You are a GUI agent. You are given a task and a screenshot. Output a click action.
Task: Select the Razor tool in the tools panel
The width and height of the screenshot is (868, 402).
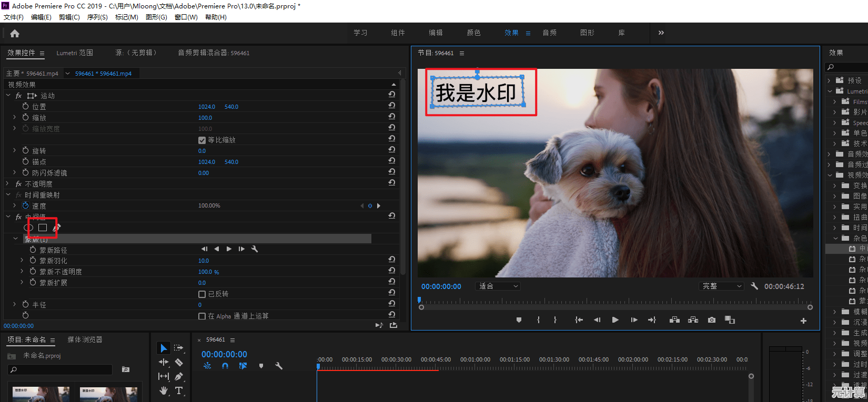click(x=179, y=362)
